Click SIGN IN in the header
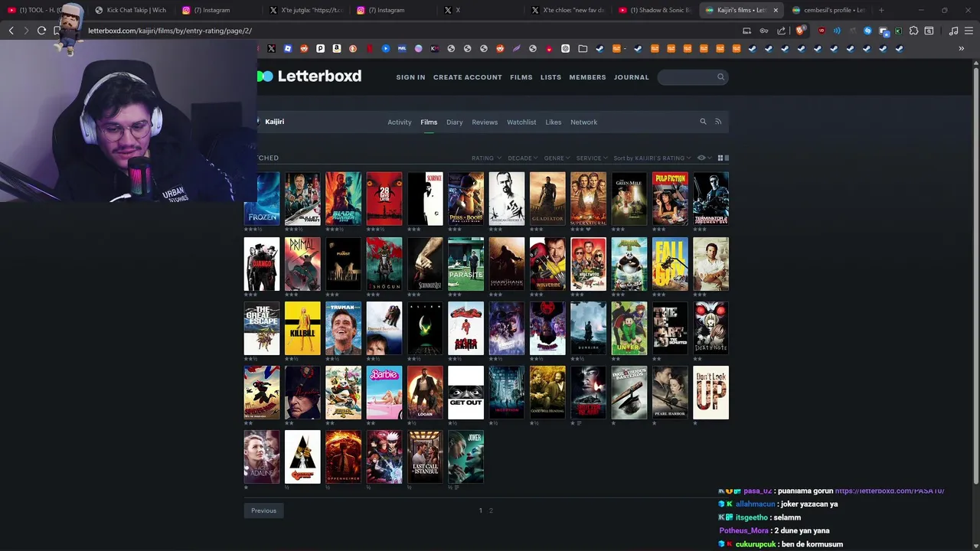The width and height of the screenshot is (980, 551). tap(410, 77)
